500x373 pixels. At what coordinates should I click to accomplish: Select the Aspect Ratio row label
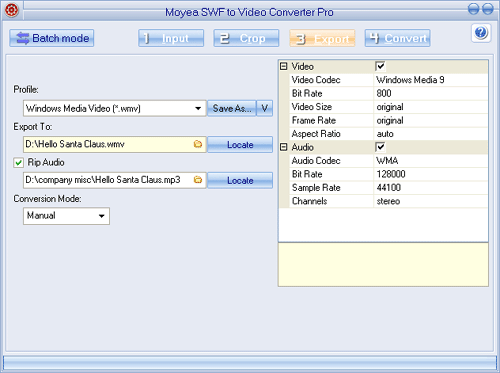pos(316,134)
